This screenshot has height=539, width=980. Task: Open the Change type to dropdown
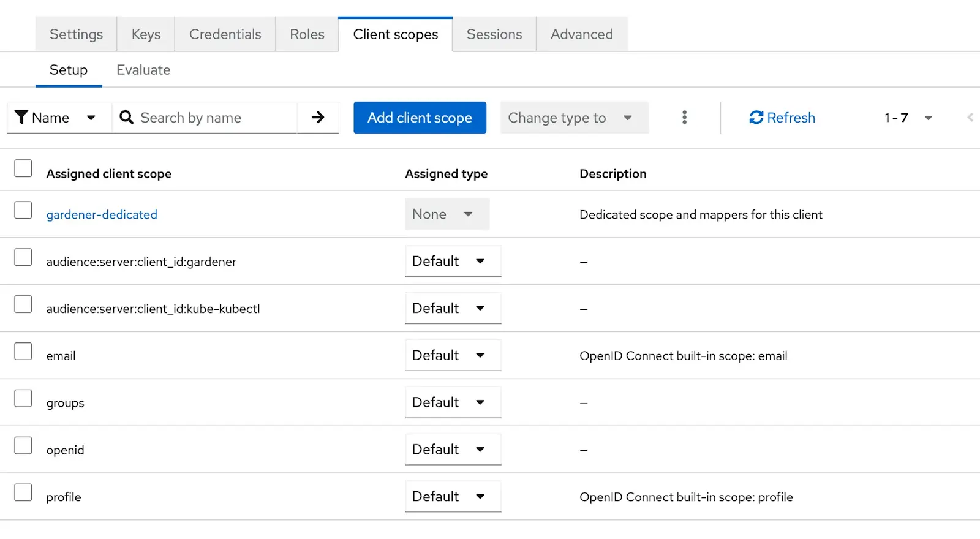coord(575,117)
